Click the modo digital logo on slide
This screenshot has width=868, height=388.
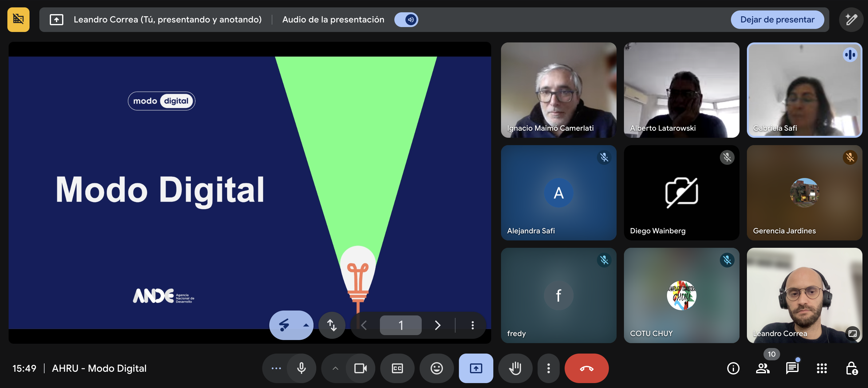pos(161,101)
